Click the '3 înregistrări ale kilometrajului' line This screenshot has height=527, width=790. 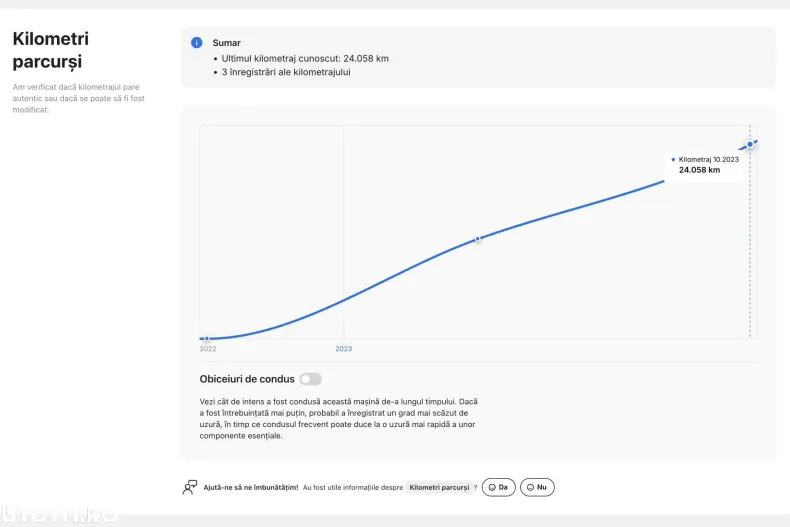coord(286,72)
